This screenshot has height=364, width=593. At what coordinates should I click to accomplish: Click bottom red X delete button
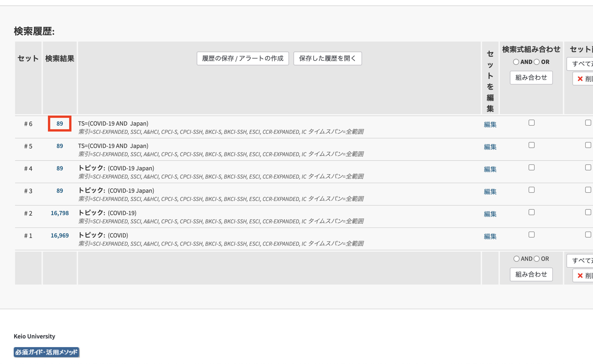tap(583, 276)
